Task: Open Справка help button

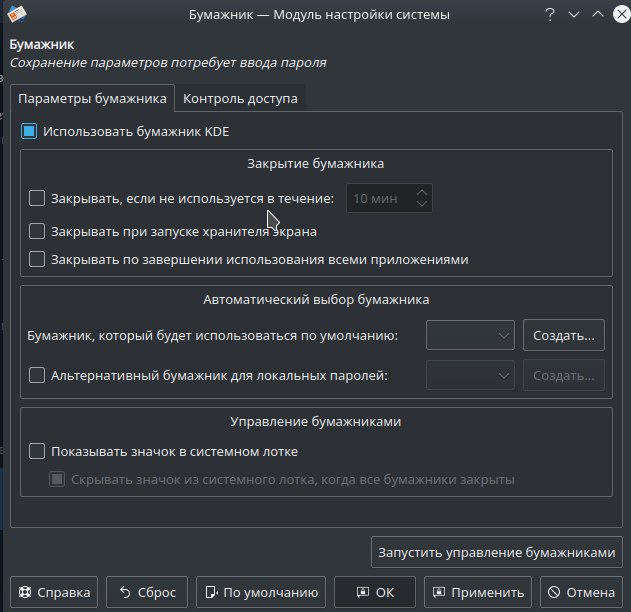Action: 54,592
